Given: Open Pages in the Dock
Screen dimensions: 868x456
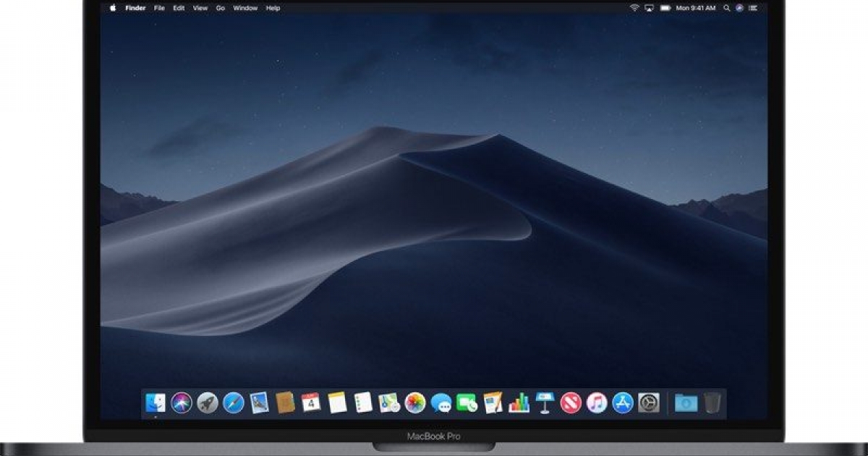Looking at the screenshot, I should tap(493, 402).
